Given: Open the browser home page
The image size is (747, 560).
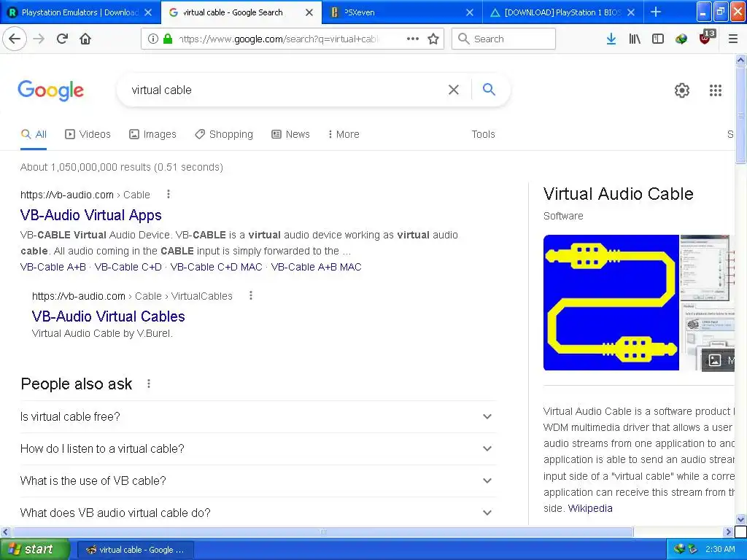Looking at the screenshot, I should coord(85,39).
